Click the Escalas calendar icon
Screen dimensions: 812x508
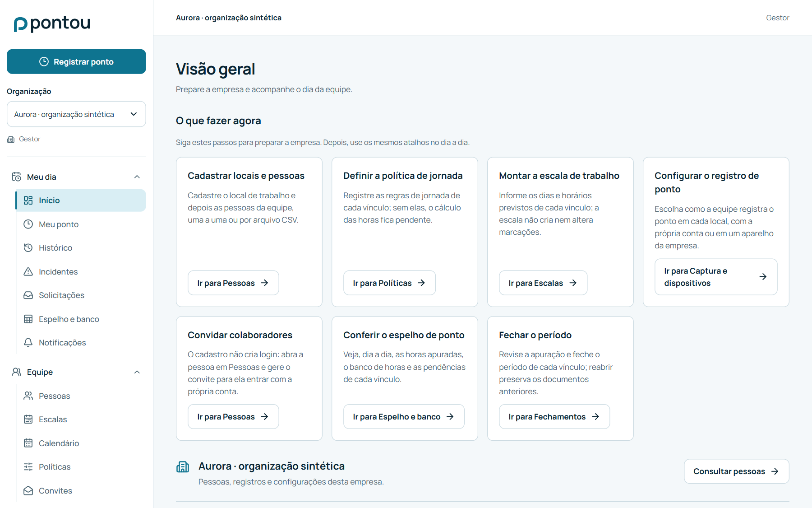tap(28, 419)
